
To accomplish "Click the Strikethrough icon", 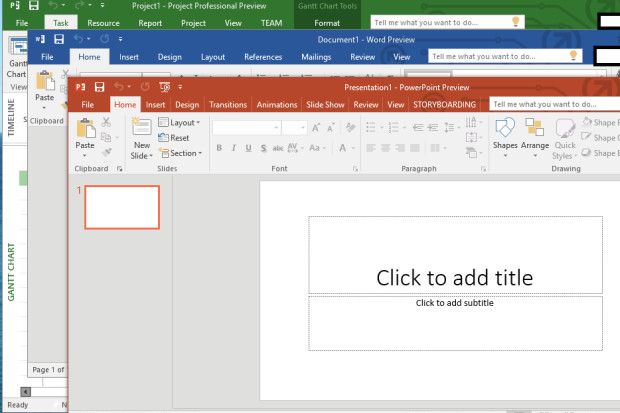I will [278, 148].
